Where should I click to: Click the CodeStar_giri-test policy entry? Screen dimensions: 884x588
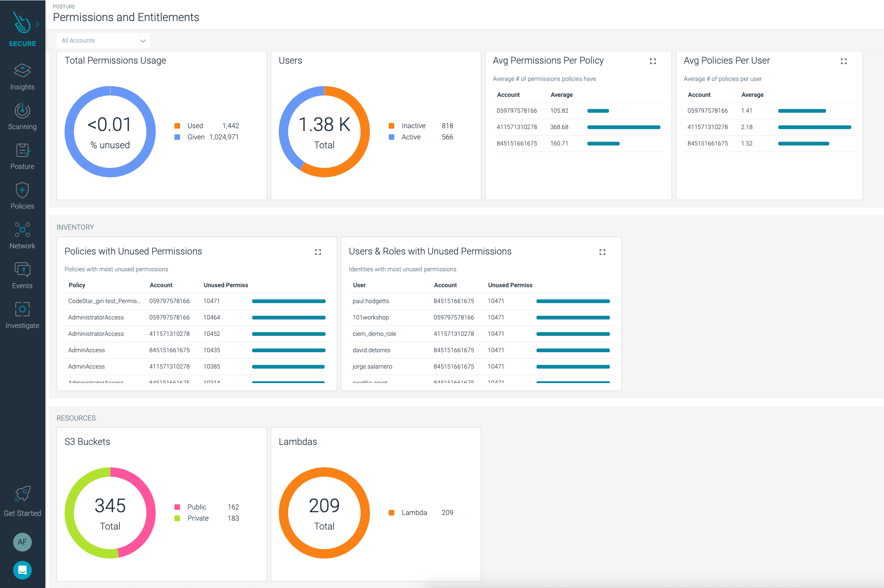[x=104, y=301]
